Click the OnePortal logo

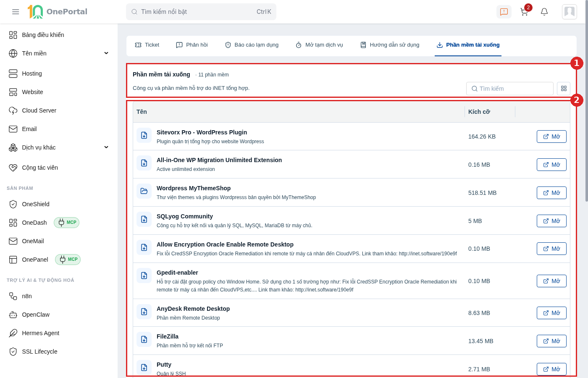coord(58,12)
